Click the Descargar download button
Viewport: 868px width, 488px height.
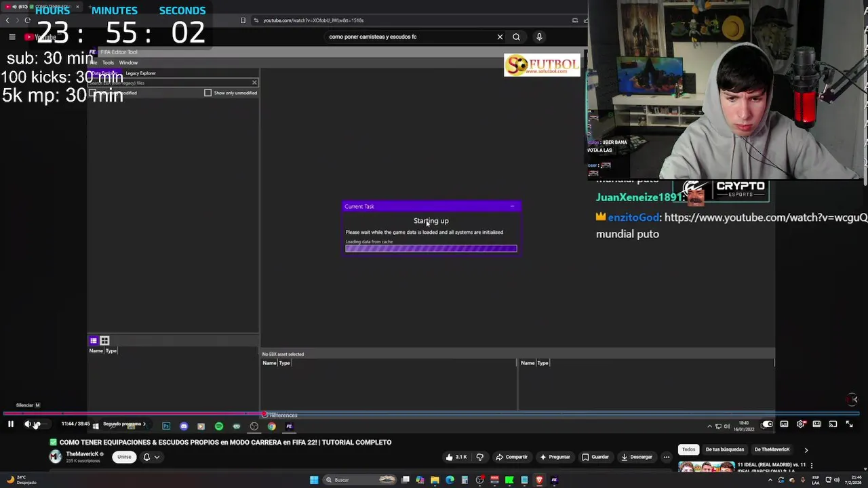click(636, 457)
